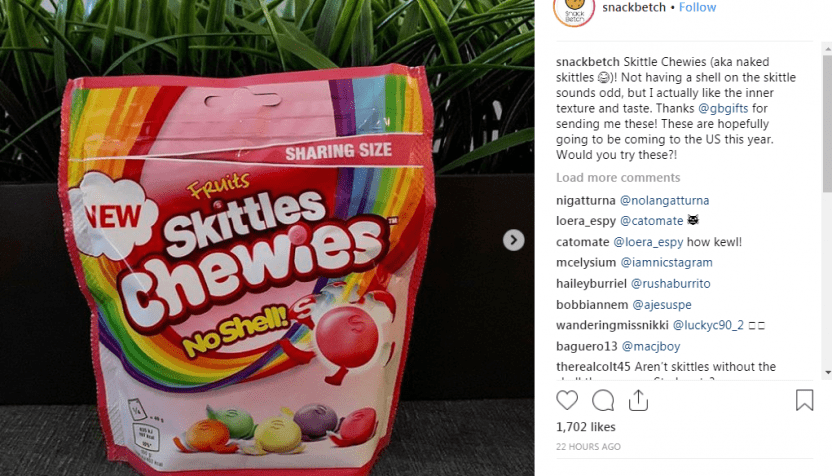Visit commenter nigatturna's profile
The image size is (832, 476).
585,201
